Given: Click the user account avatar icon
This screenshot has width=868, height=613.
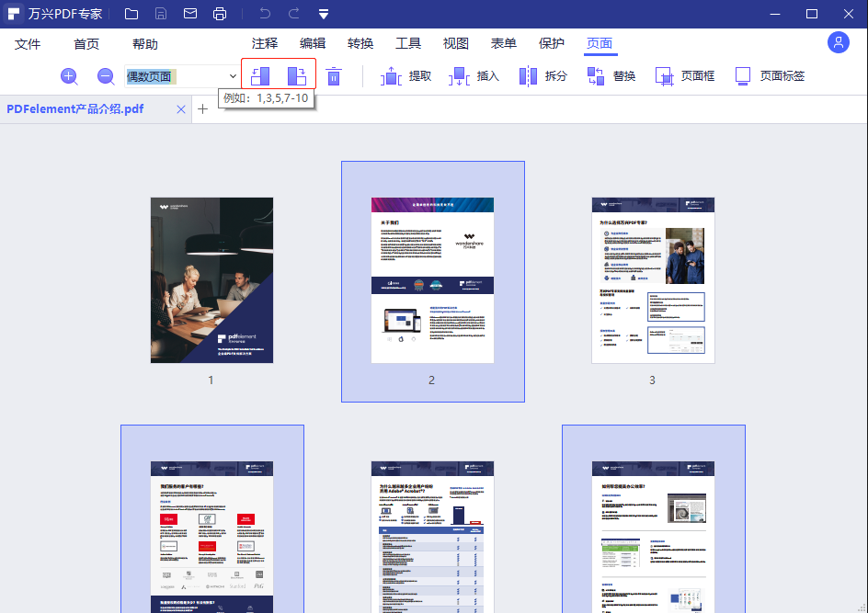Looking at the screenshot, I should point(839,42).
